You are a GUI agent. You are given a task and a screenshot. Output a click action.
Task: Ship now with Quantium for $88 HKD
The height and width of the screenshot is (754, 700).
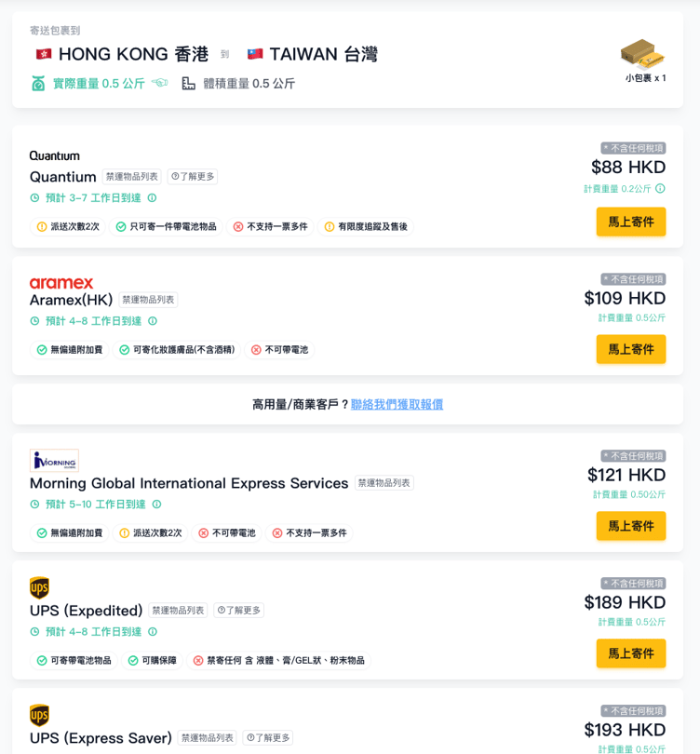point(631,222)
